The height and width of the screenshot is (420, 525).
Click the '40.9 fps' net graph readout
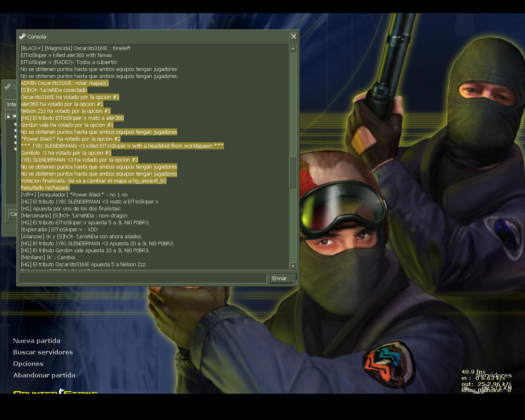tap(473, 372)
